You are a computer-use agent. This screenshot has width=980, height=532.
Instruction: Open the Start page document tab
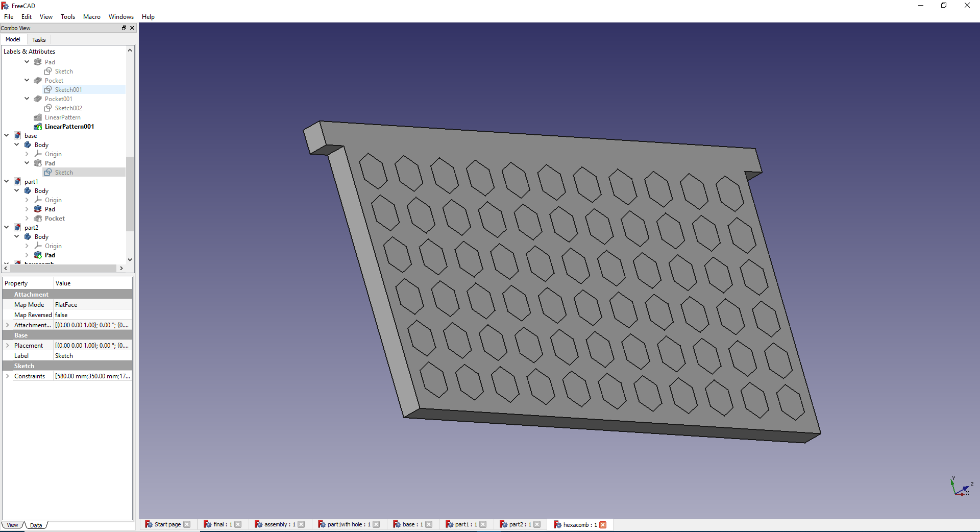click(167, 524)
